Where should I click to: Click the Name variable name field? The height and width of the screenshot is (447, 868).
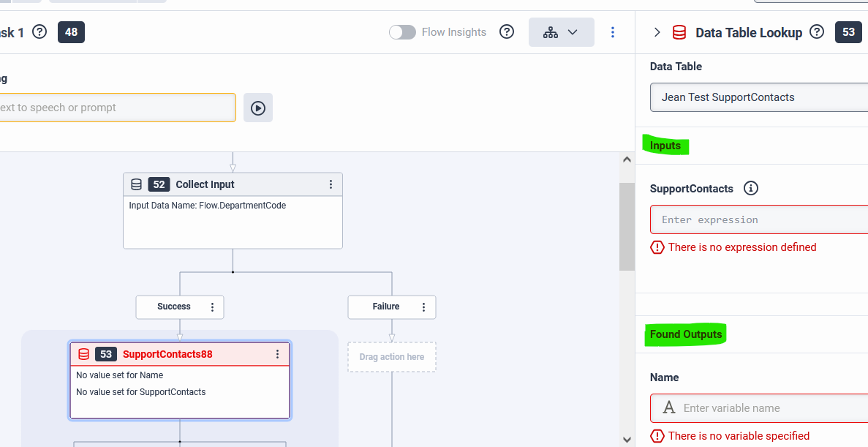(768, 408)
